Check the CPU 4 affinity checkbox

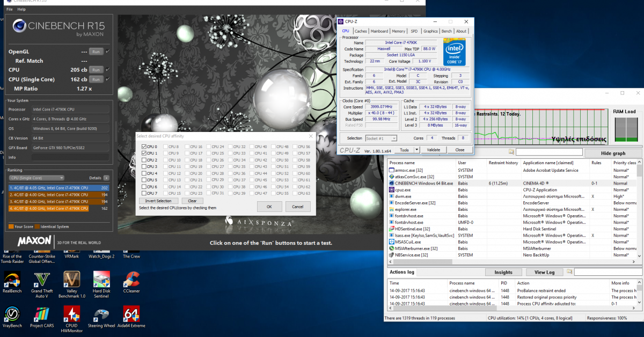[x=144, y=173]
